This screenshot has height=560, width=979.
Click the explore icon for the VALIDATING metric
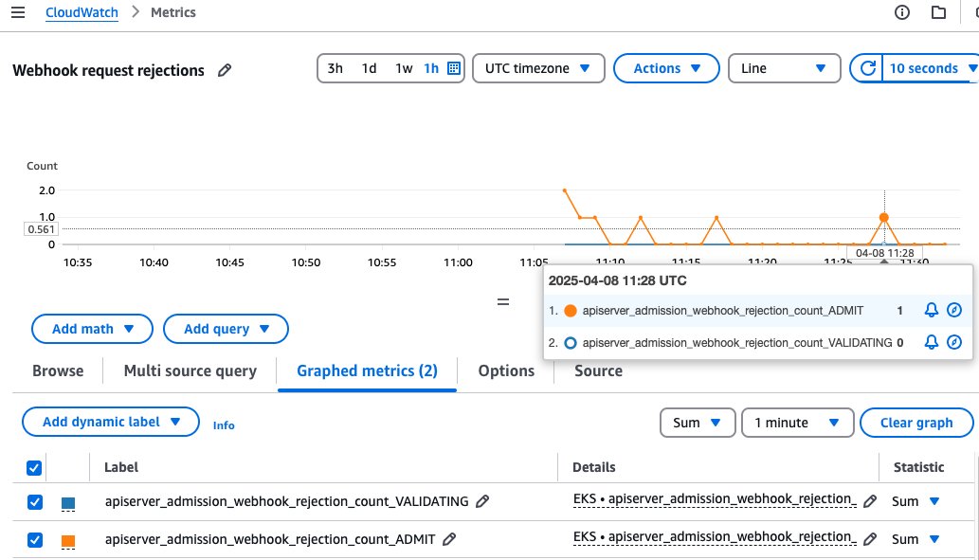pos(954,342)
